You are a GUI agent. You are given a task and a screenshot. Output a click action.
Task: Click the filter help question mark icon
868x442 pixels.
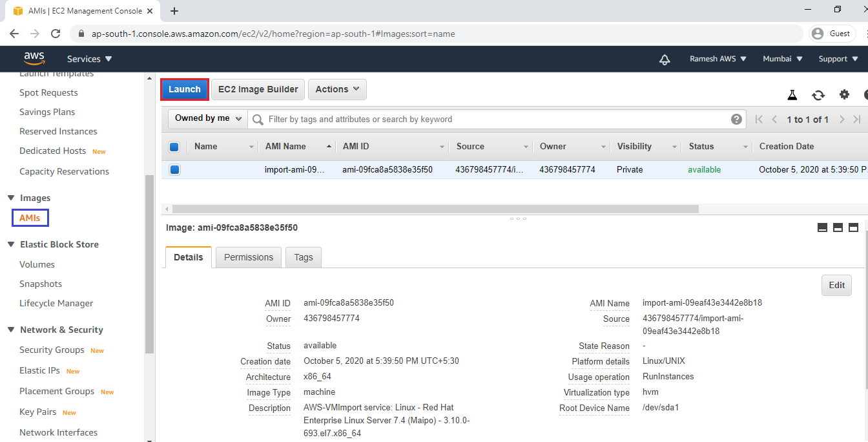pyautogui.click(x=736, y=119)
